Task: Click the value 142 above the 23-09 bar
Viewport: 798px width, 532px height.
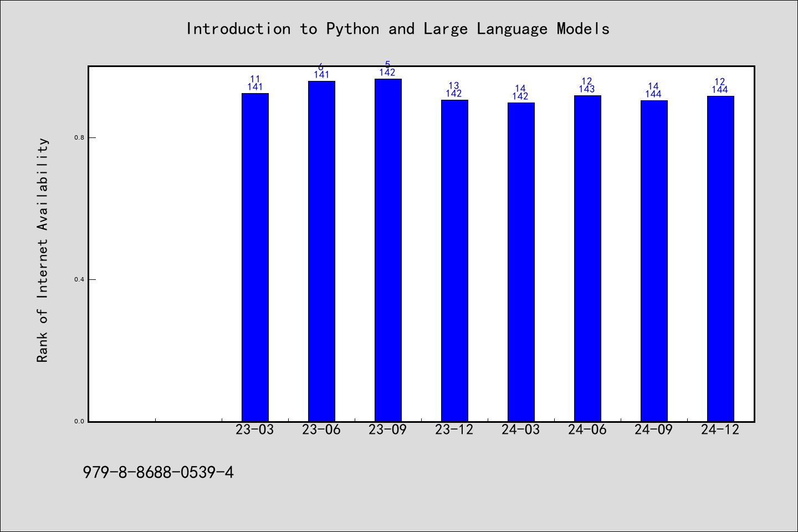Action: [x=387, y=73]
